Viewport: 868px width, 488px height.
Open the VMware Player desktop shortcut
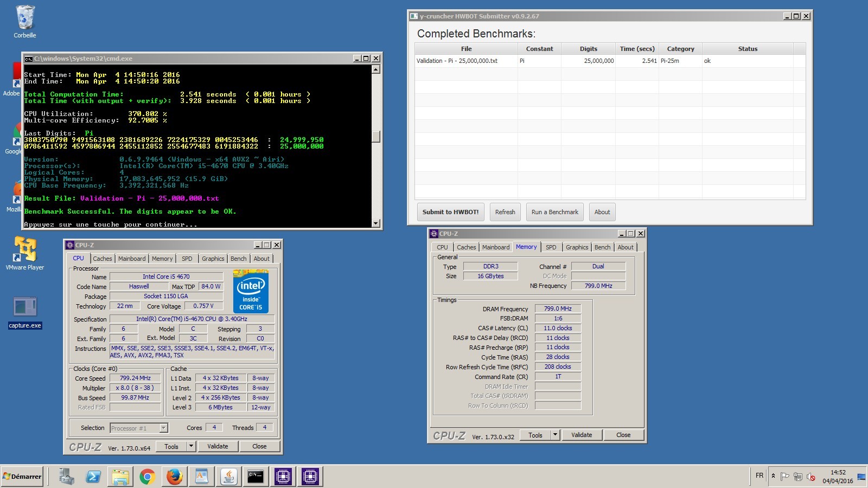[x=25, y=253]
